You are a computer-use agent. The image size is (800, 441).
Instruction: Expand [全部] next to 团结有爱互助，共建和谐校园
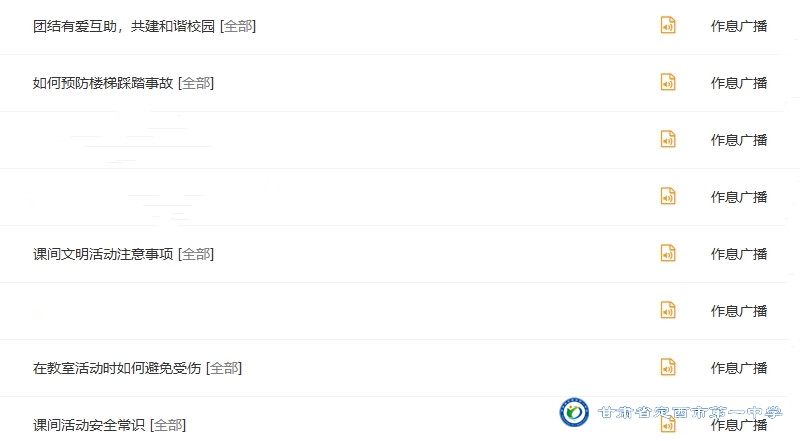pyautogui.click(x=238, y=26)
